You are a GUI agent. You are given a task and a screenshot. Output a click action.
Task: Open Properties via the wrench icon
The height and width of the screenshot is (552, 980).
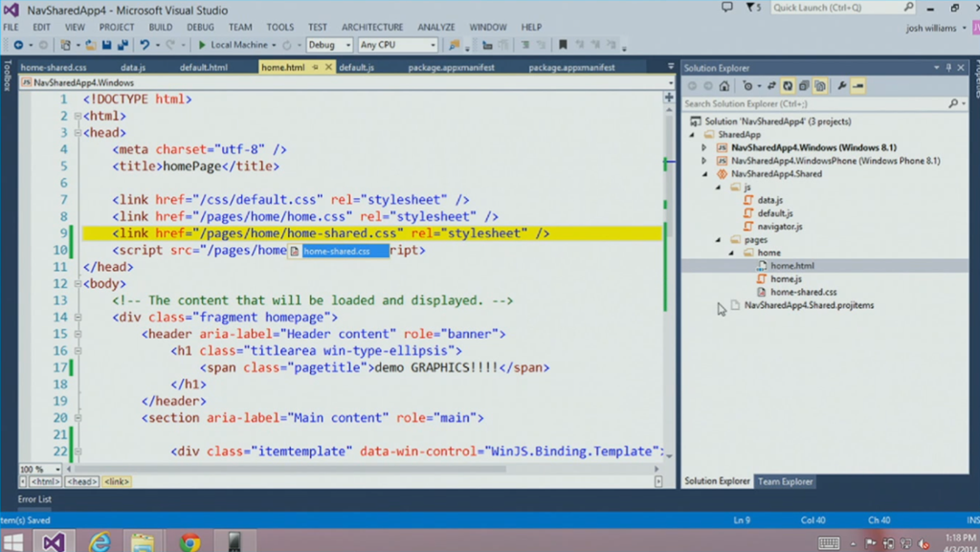coord(842,86)
